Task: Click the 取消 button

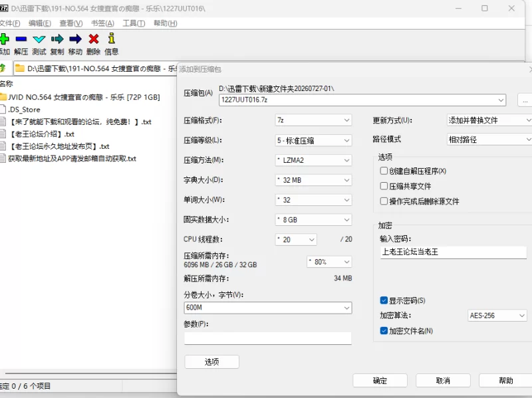Action: point(443,380)
